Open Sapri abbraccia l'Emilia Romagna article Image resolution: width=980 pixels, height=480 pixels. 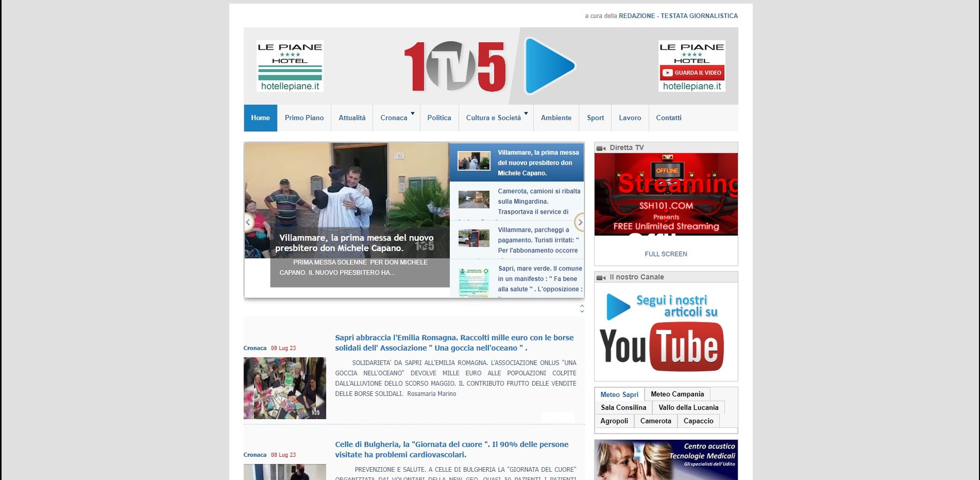tap(454, 343)
